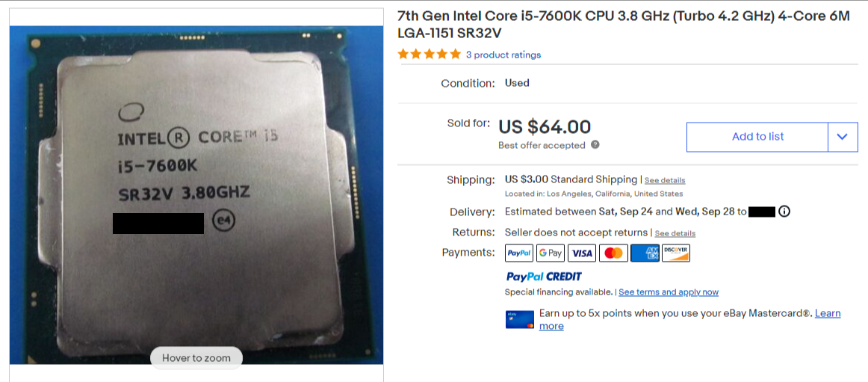
Task: Click the Learn more eBay Mastercard link
Action: coord(689,319)
